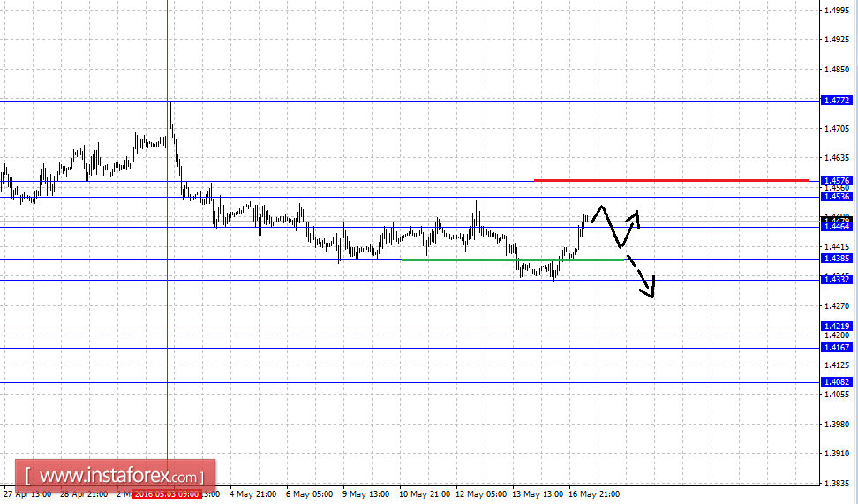
Task: Click the 1.4332 blue price level label
Action: (x=837, y=280)
